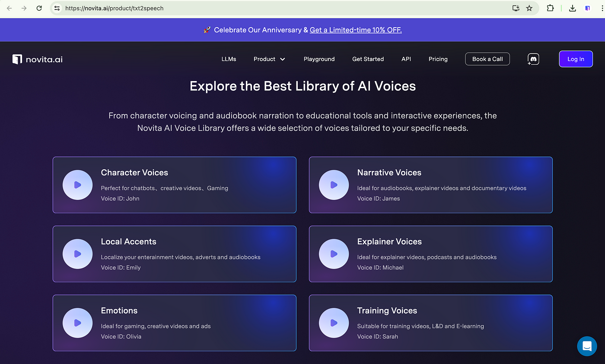Open the chat support widget
The image size is (605, 364).
click(x=587, y=346)
